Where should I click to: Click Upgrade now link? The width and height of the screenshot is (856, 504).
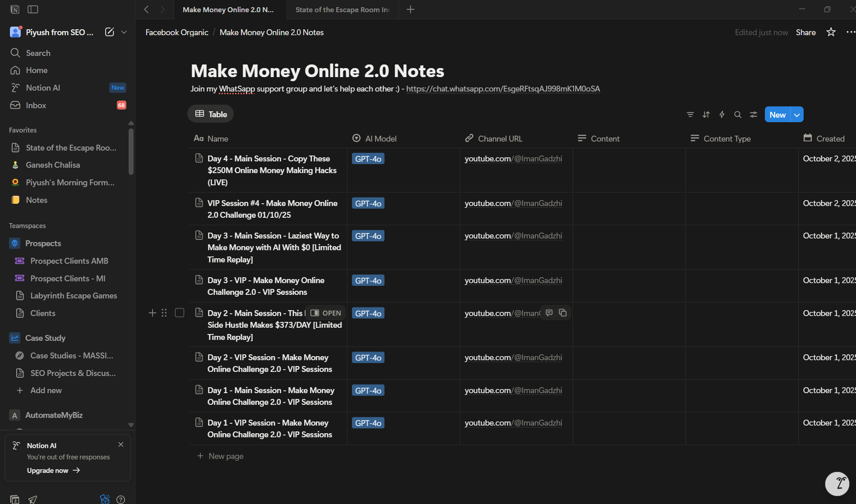(x=53, y=470)
